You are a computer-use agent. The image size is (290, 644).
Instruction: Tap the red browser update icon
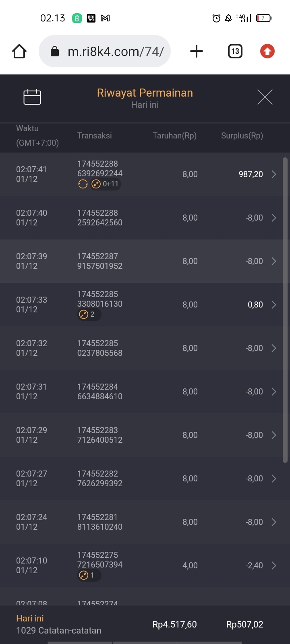coord(267,52)
